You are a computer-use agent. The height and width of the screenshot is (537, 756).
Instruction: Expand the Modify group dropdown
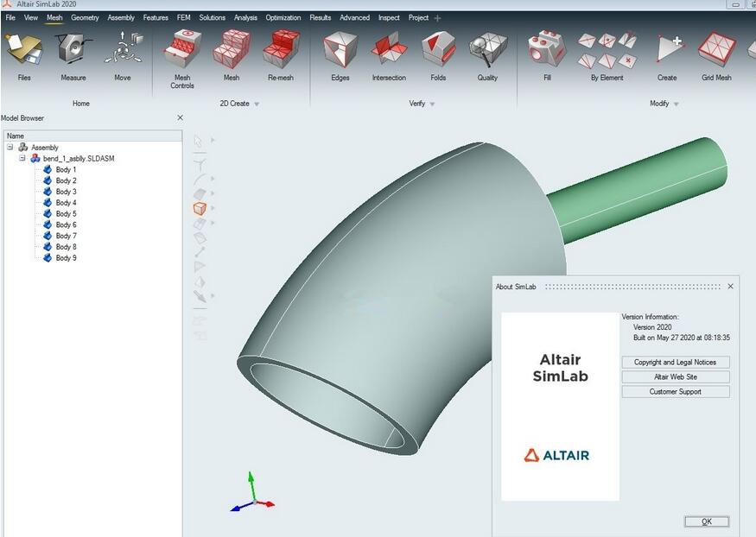[676, 104]
